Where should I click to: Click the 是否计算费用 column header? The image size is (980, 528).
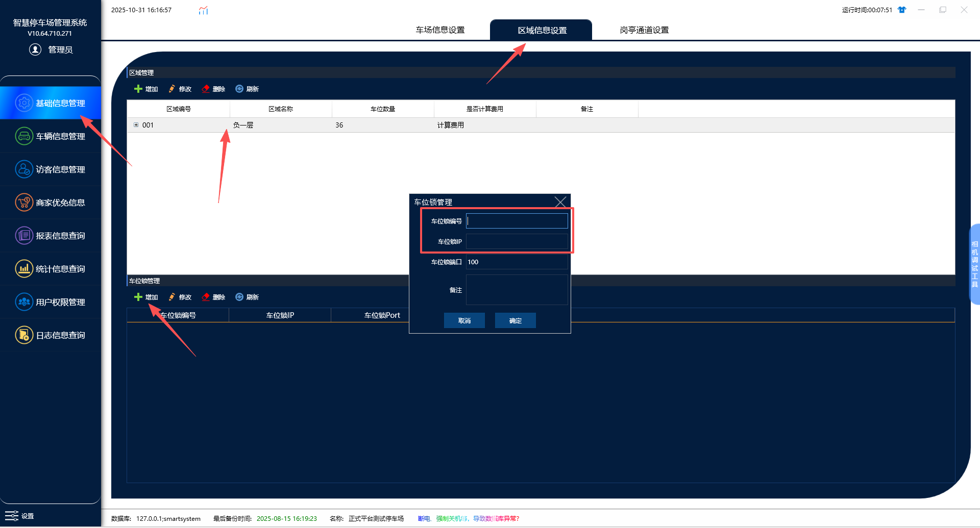485,109
